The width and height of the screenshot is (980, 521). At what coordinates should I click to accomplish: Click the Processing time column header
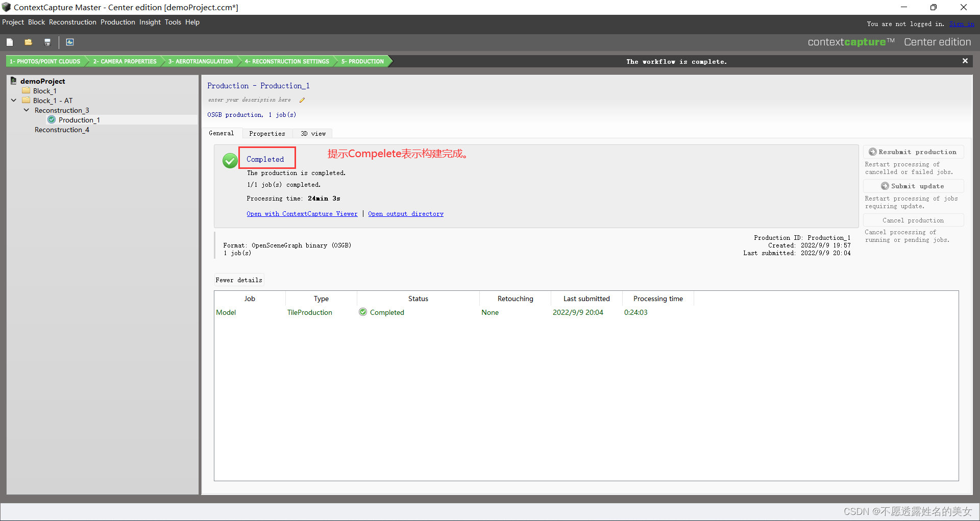point(658,299)
